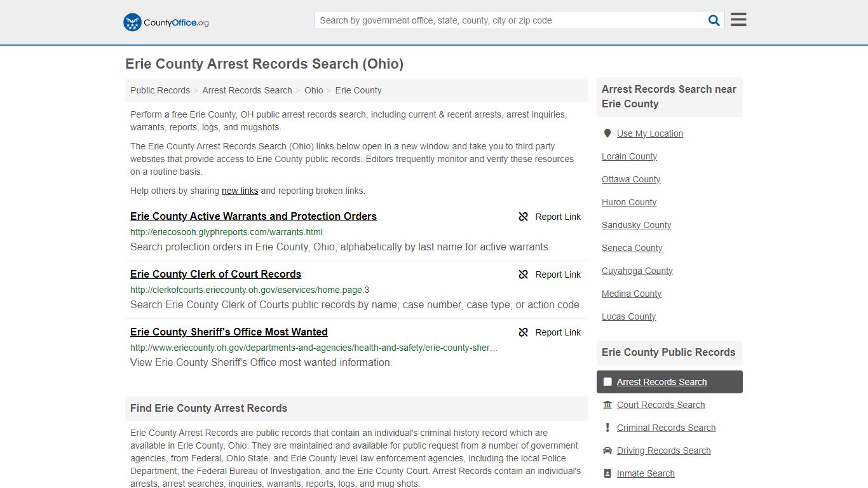Click the magnifier search icon
The width and height of the screenshot is (868, 488).
[x=714, y=20]
